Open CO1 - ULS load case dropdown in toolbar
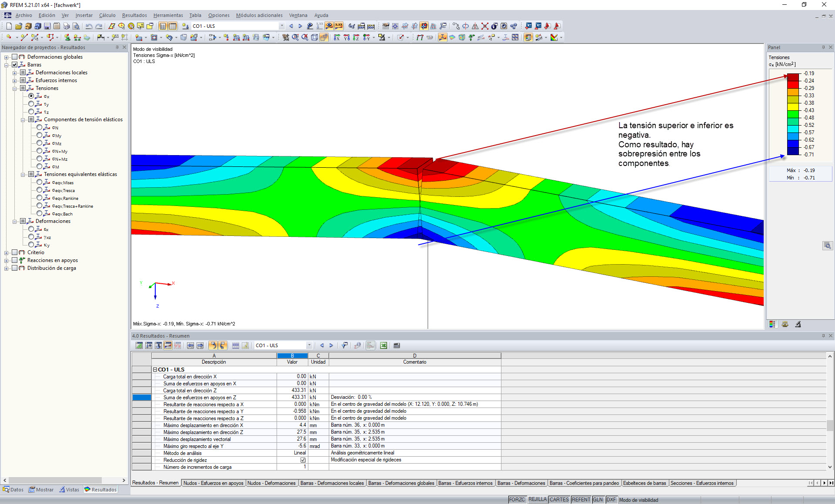This screenshot has height=504, width=835. 281,26
